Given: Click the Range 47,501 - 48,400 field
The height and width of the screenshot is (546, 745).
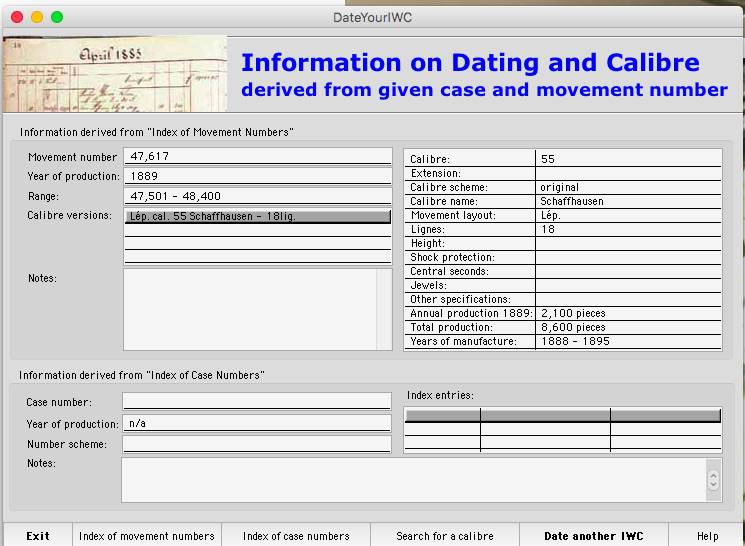Looking at the screenshot, I should click(257, 196).
